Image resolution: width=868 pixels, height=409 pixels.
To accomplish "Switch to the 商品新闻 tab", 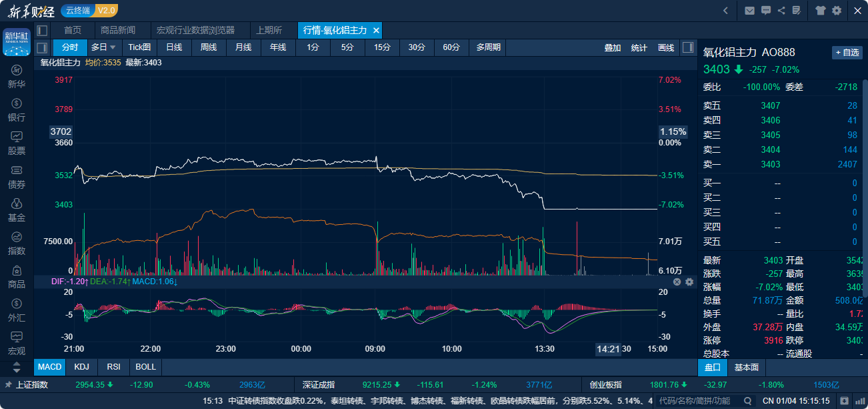I will pos(118,30).
